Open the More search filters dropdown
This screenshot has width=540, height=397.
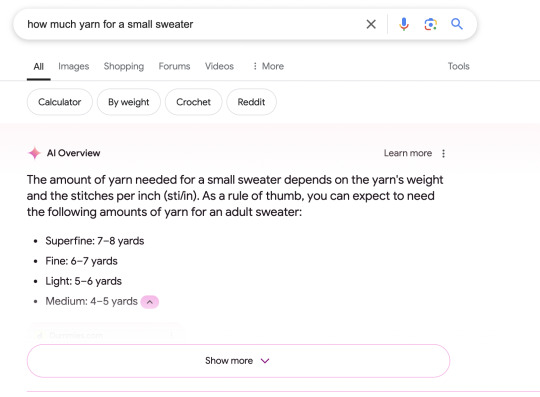click(x=268, y=66)
